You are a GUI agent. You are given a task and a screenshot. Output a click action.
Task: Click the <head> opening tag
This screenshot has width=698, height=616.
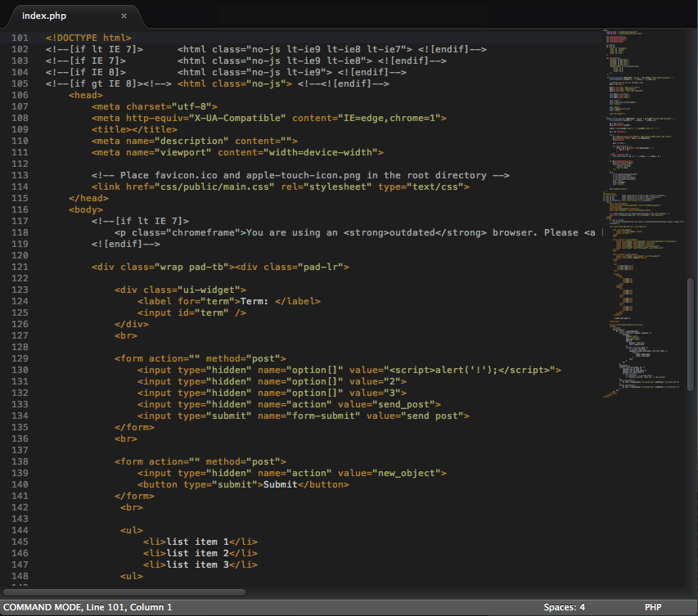pos(85,95)
